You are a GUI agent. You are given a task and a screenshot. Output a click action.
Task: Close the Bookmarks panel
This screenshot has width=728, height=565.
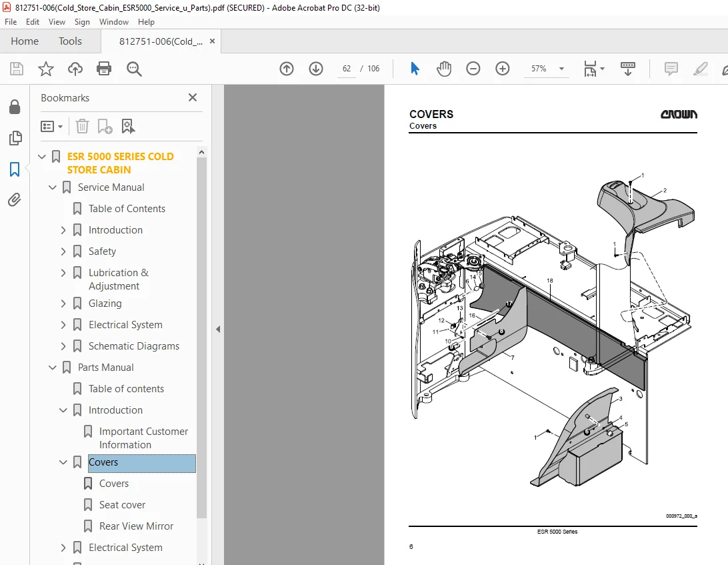coord(193,97)
